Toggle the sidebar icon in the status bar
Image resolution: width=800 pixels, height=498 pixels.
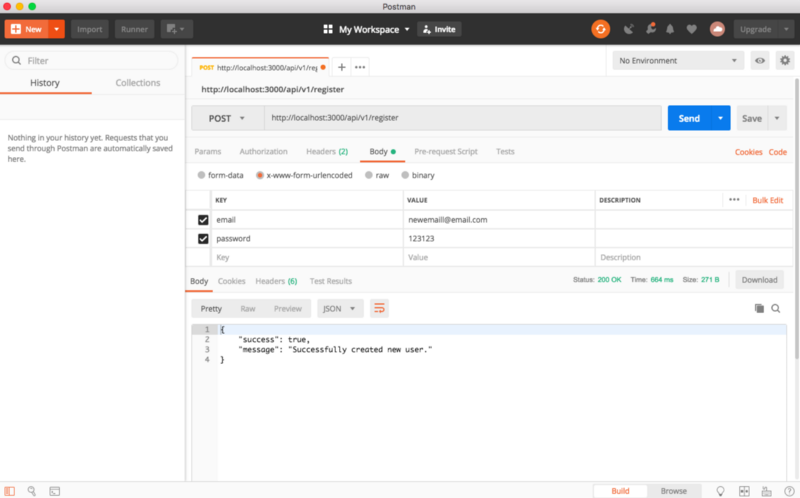(10, 491)
